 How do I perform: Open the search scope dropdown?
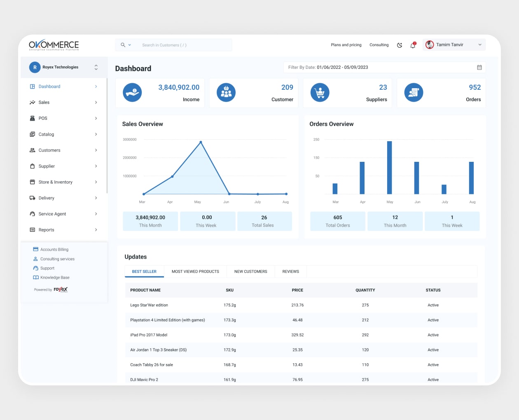coord(129,44)
